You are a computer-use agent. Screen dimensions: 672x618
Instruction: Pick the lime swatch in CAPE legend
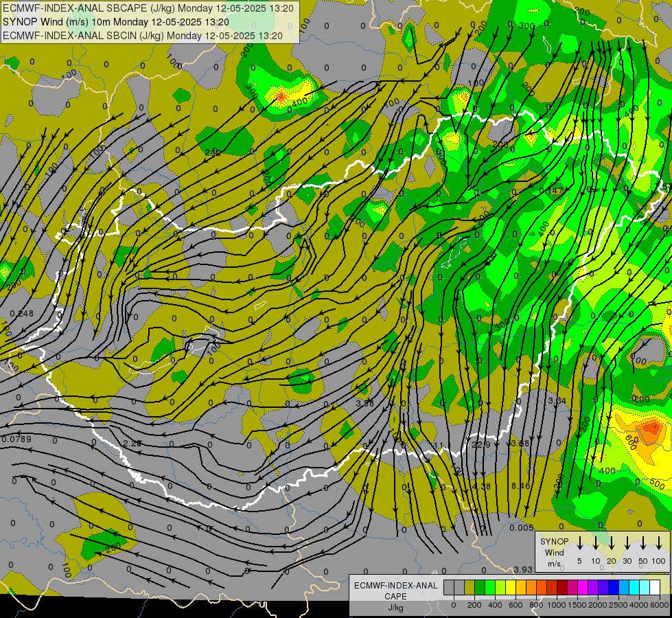[500, 587]
